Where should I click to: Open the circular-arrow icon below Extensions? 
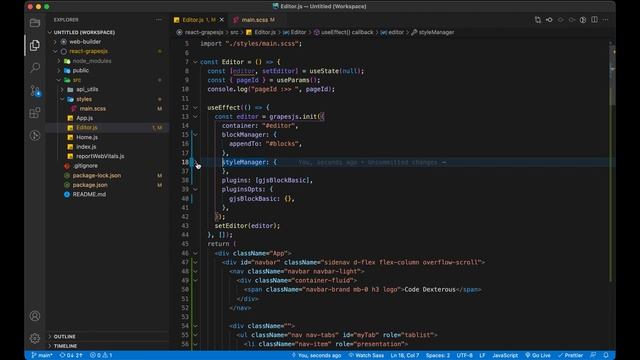click(35, 135)
